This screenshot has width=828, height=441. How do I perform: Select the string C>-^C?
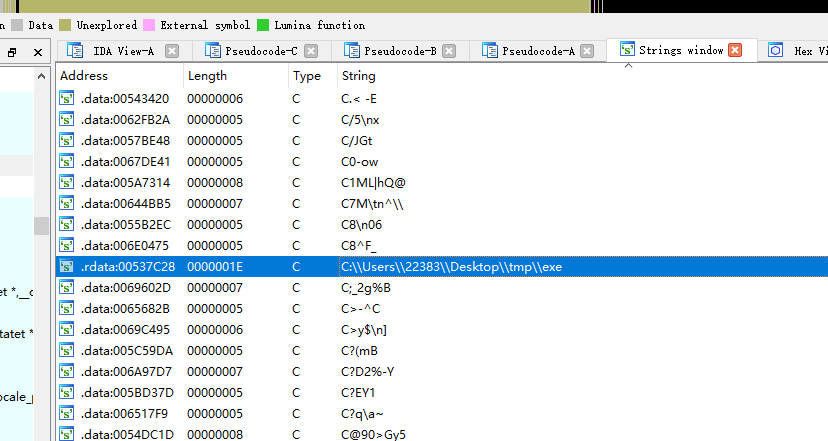361,308
